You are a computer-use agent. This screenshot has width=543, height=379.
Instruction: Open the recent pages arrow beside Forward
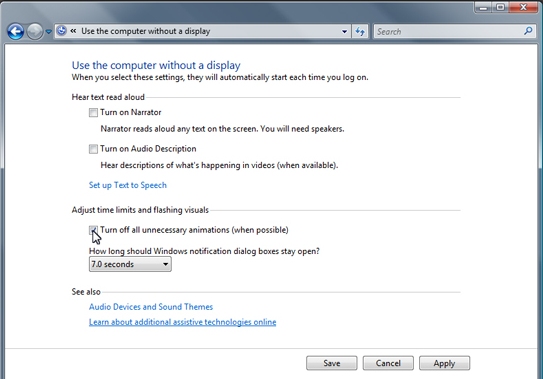[48, 32]
